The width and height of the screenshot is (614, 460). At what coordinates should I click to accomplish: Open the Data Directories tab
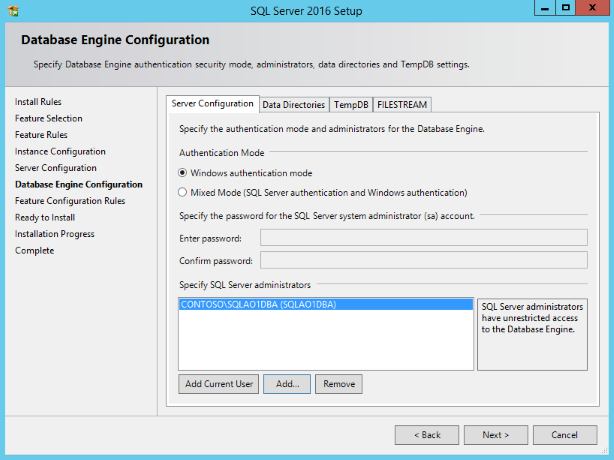click(x=294, y=105)
